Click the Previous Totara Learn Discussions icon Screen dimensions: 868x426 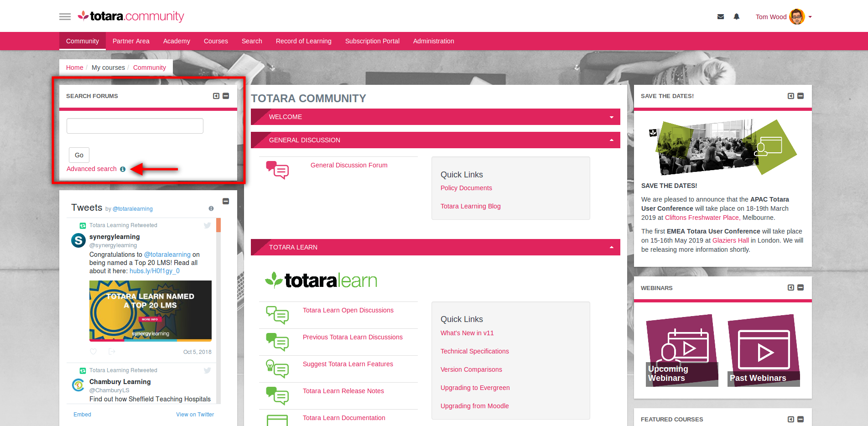click(277, 342)
